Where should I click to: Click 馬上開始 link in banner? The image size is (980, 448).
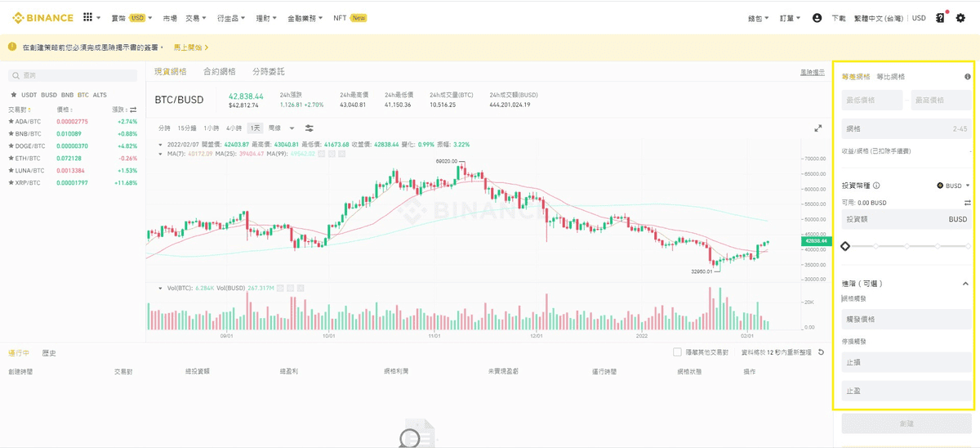pos(189,47)
